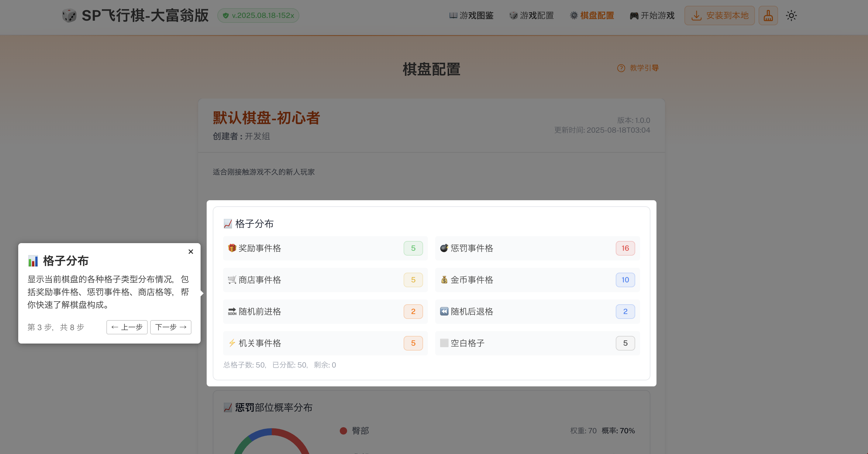Click the lightning icon of 机关事件格

[x=232, y=343]
